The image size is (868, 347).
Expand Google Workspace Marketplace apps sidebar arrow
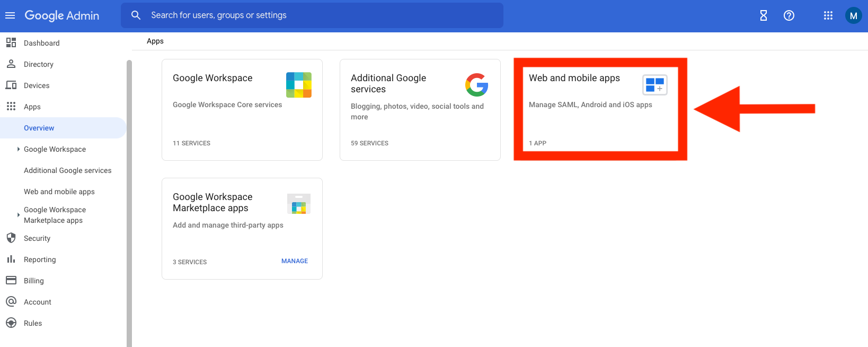tap(19, 215)
